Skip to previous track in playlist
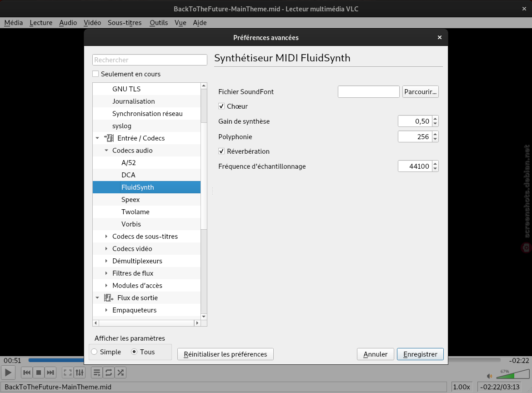Screen dimensions: 532x393 click(27, 373)
